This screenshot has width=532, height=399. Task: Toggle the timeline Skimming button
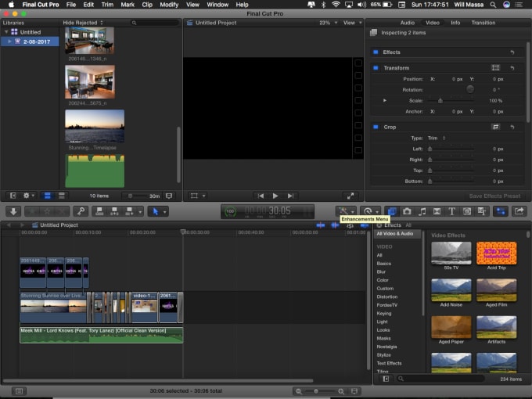coord(320,225)
